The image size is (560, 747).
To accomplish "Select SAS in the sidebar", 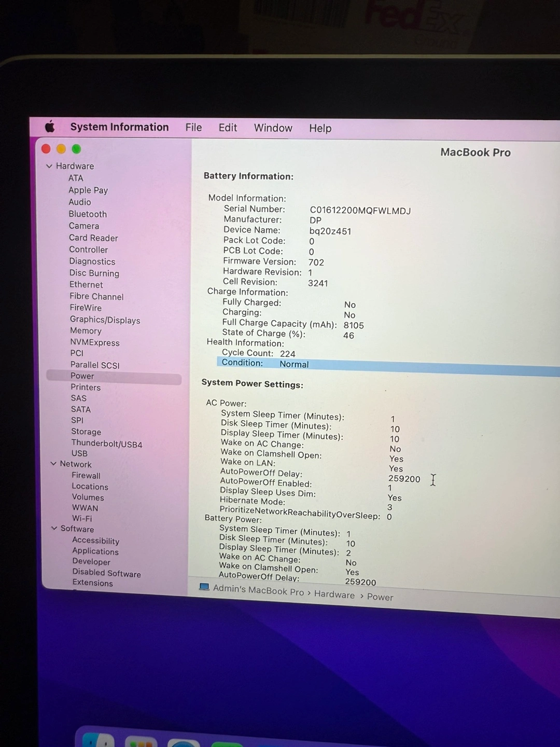I will [x=79, y=398].
